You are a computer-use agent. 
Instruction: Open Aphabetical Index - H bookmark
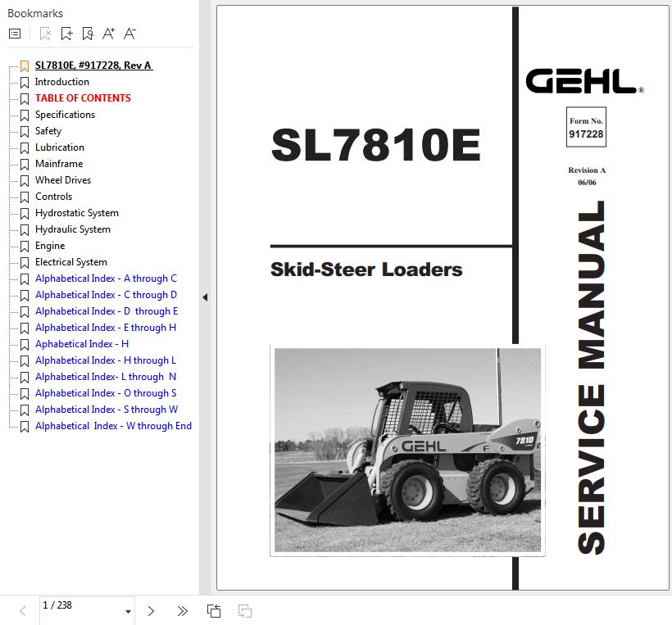point(82,344)
